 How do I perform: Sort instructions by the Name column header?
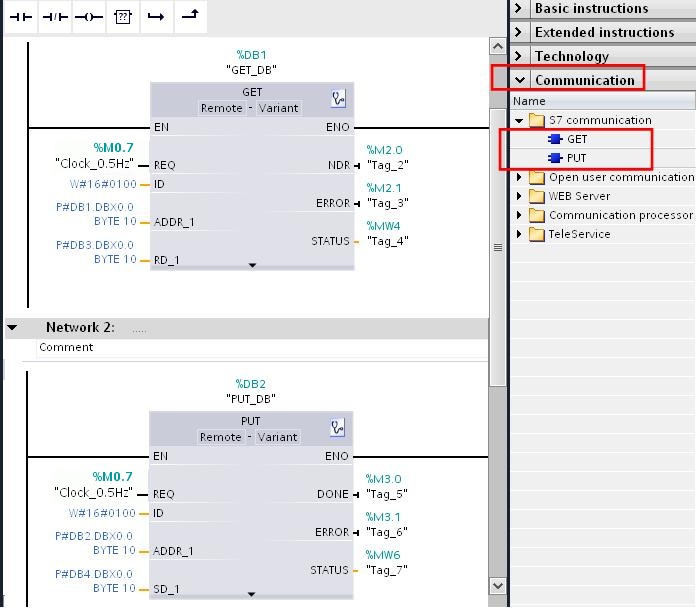pos(602,101)
